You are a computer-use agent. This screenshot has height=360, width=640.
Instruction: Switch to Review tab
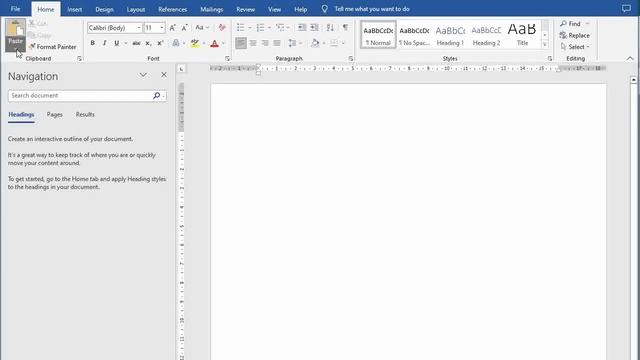coord(246,9)
